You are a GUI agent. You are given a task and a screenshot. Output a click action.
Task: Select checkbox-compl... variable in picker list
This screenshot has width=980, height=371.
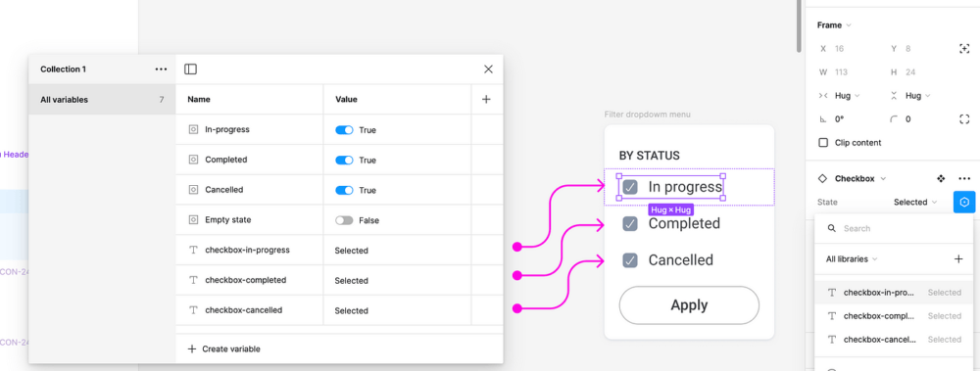(894, 316)
